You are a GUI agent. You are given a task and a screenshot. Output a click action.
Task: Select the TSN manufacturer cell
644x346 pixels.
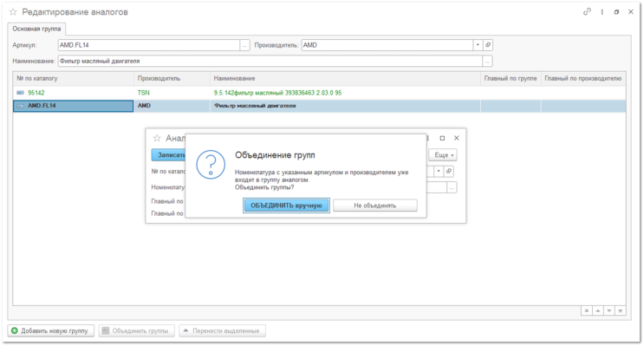(x=172, y=93)
